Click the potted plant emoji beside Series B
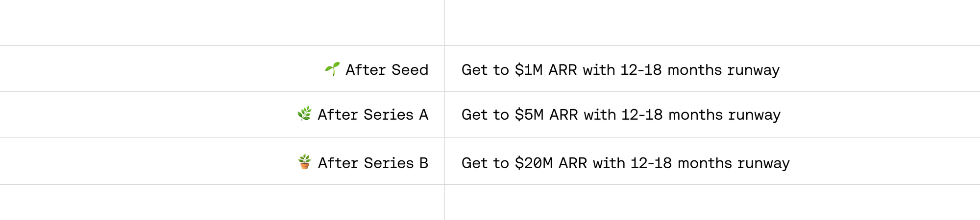 pyautogui.click(x=305, y=162)
